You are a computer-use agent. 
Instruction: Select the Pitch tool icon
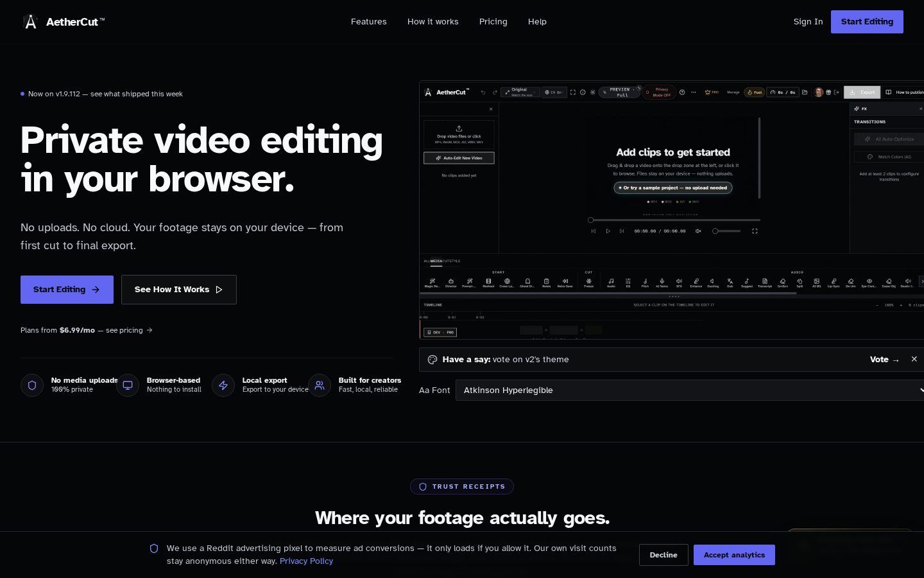tap(645, 281)
